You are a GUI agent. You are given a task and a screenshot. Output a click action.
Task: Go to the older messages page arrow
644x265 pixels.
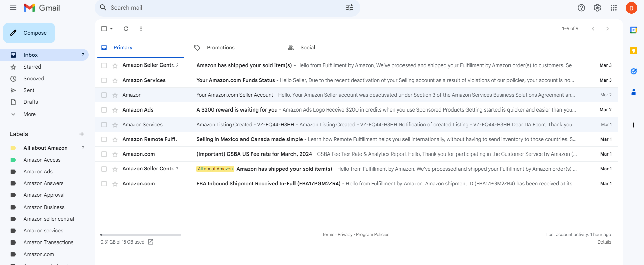(x=608, y=29)
